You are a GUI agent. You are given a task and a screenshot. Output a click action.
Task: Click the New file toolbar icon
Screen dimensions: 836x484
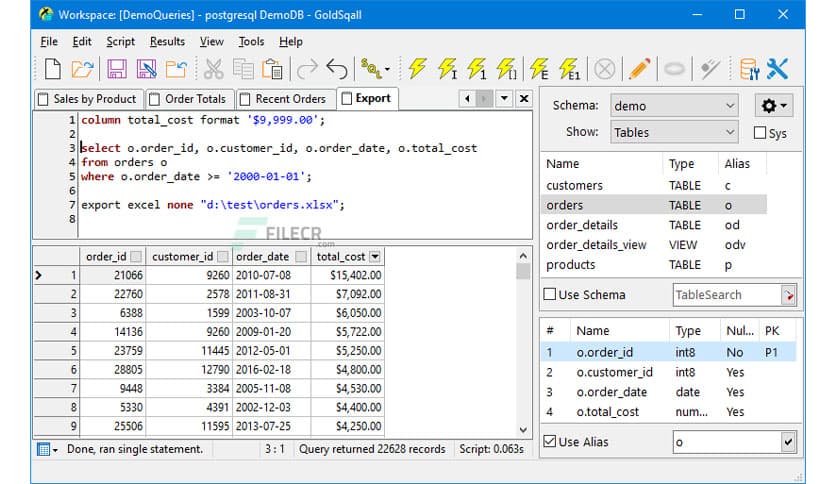tap(52, 69)
